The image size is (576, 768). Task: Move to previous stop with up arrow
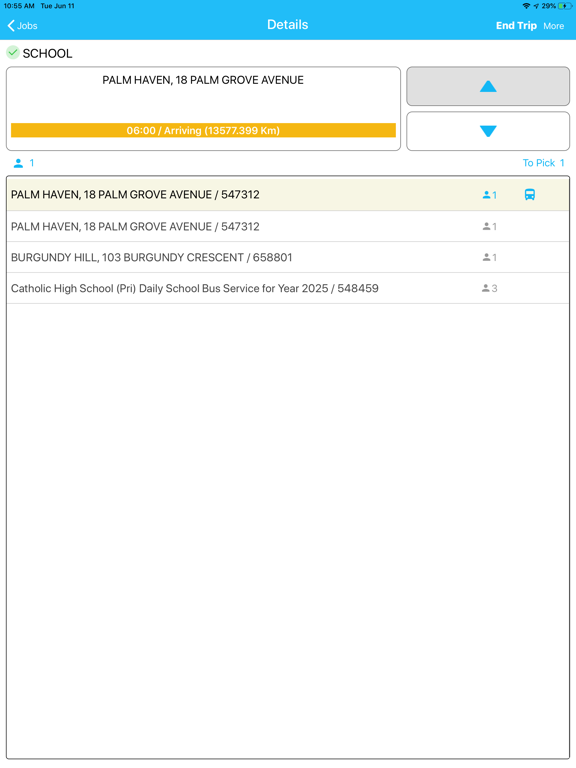pos(488,86)
